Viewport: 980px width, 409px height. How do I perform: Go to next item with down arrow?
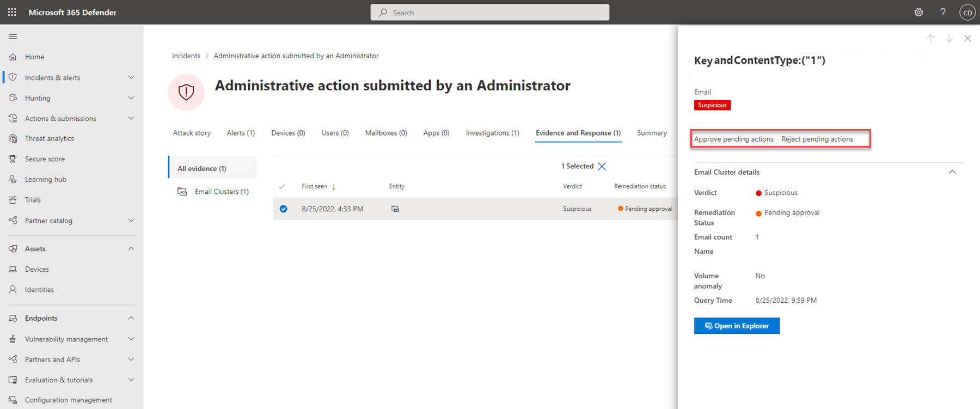pos(949,38)
